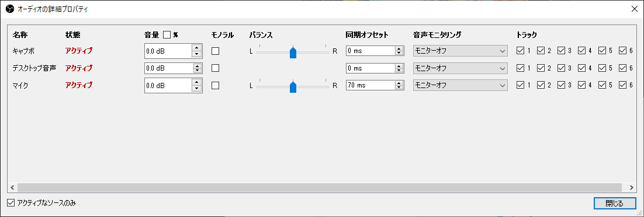Click the キャプボ source name

(24, 51)
